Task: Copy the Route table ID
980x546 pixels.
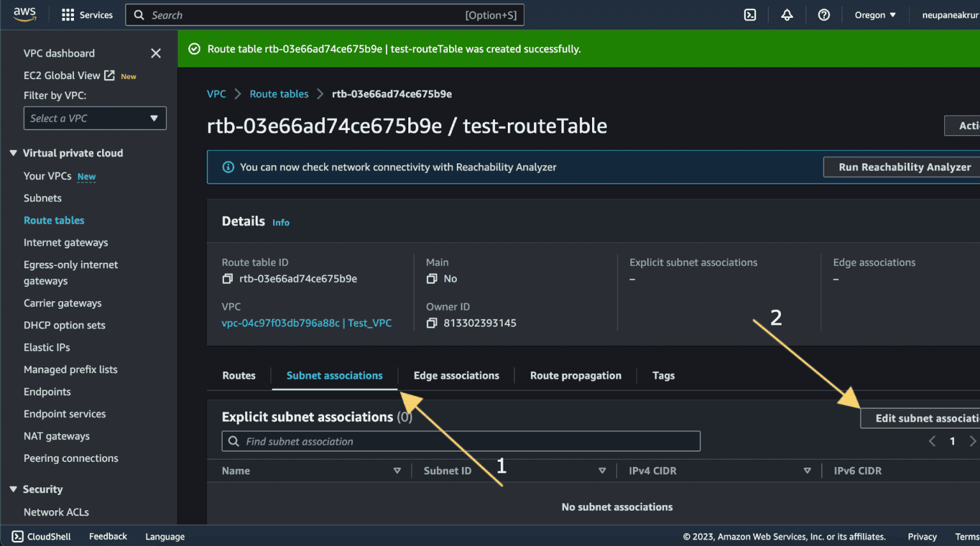Action: [228, 279]
